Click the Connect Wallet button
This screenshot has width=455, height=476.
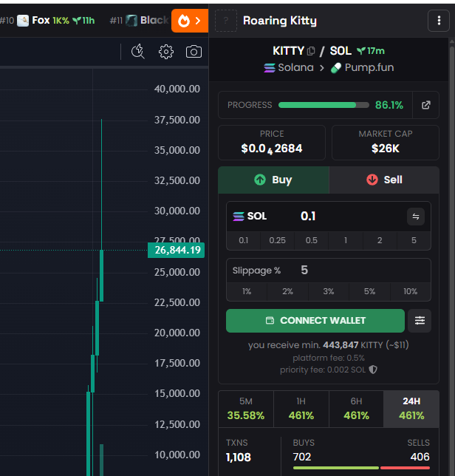click(315, 321)
